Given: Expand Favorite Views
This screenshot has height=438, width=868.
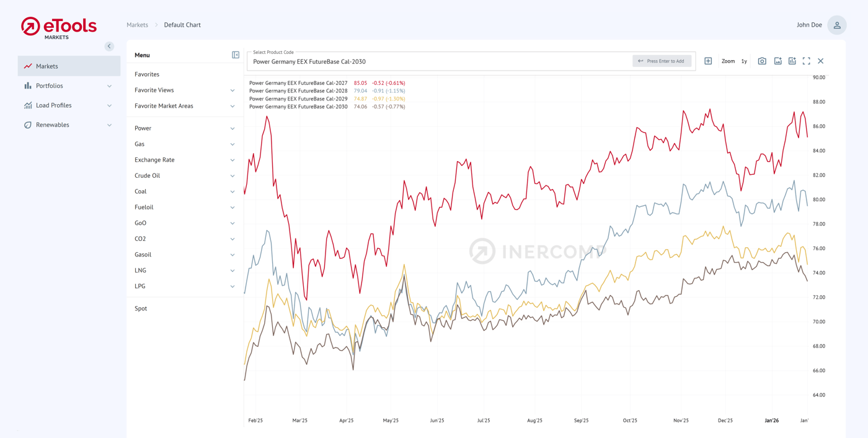Looking at the screenshot, I should [185, 90].
